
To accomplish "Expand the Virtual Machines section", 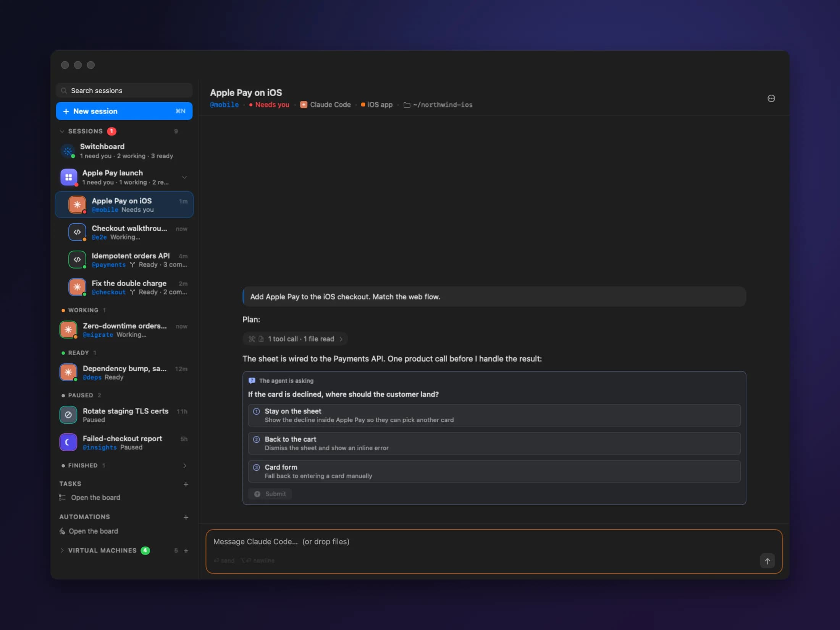I will (x=62, y=551).
